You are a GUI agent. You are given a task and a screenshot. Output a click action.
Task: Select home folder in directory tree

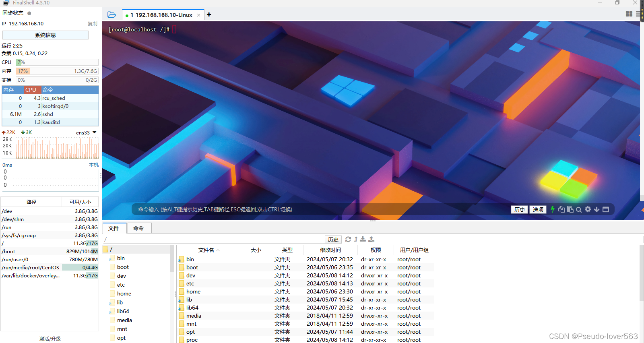pos(124,294)
